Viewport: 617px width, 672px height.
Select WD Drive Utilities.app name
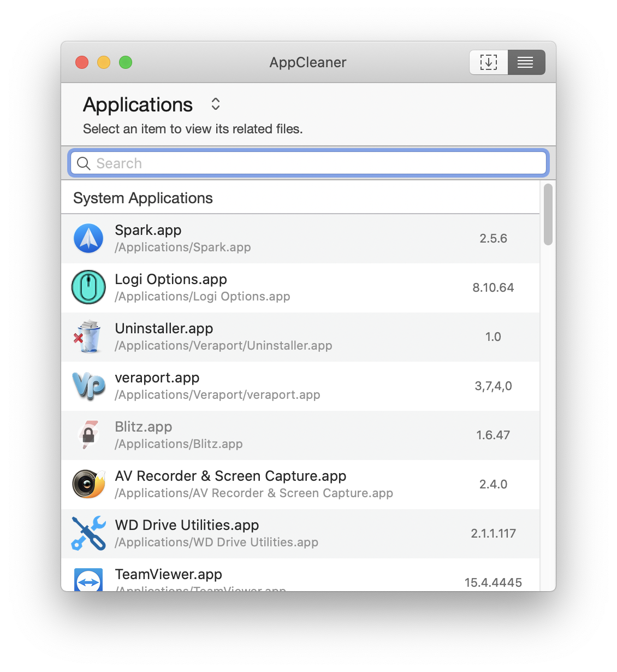187,525
